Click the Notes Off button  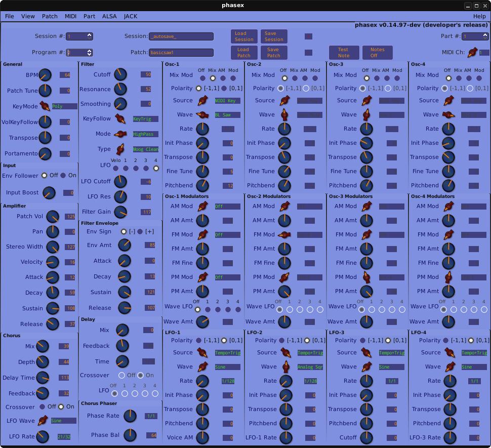pyautogui.click(x=377, y=53)
